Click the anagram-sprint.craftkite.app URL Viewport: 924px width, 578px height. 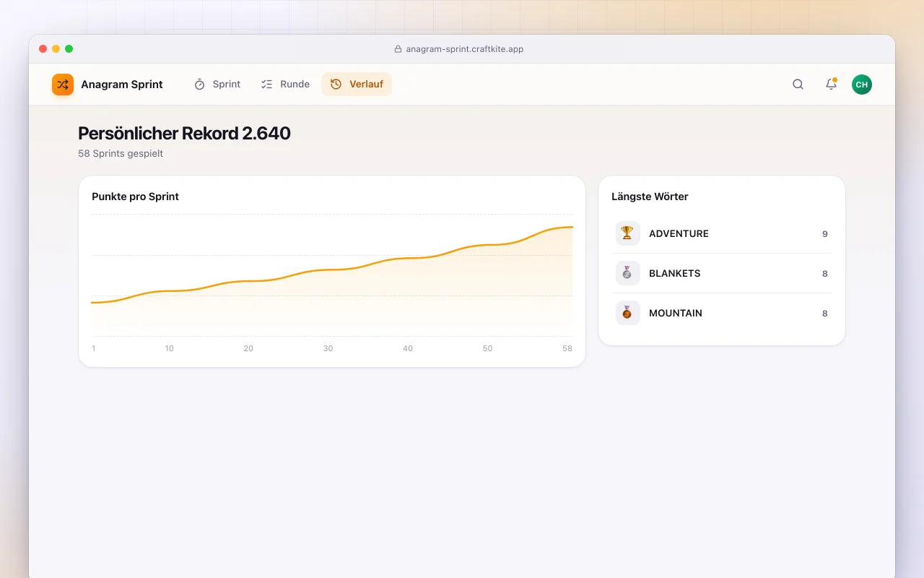click(465, 49)
